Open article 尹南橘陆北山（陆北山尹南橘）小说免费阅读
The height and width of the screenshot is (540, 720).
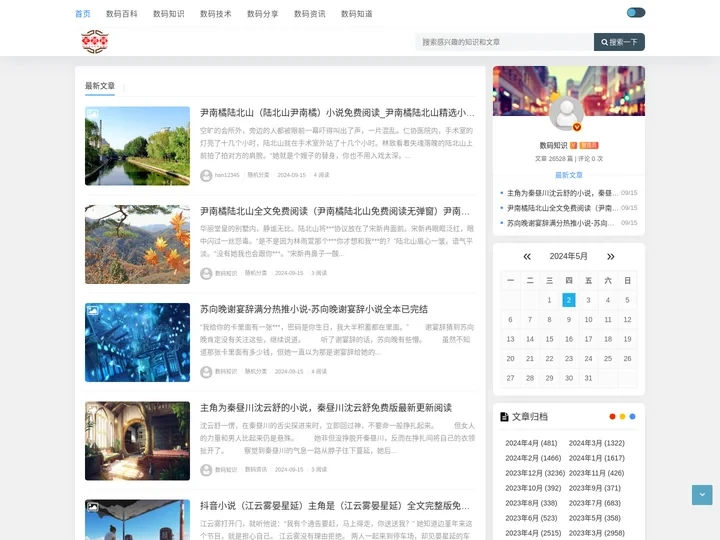(337, 112)
